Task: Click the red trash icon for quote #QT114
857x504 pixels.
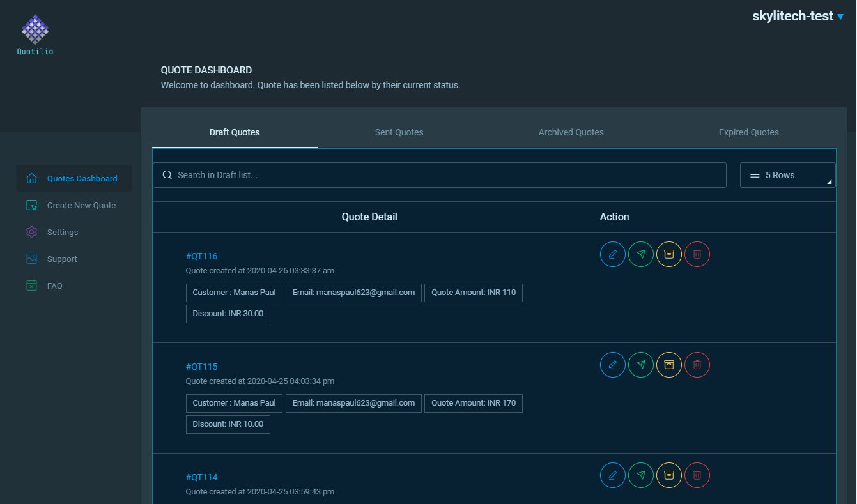Action: pos(697,475)
